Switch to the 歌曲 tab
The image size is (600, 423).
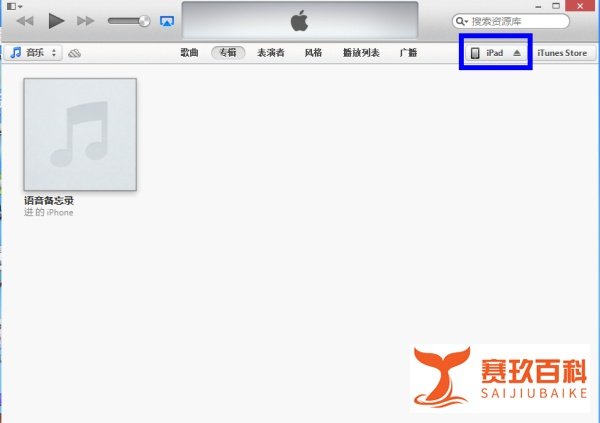point(189,53)
